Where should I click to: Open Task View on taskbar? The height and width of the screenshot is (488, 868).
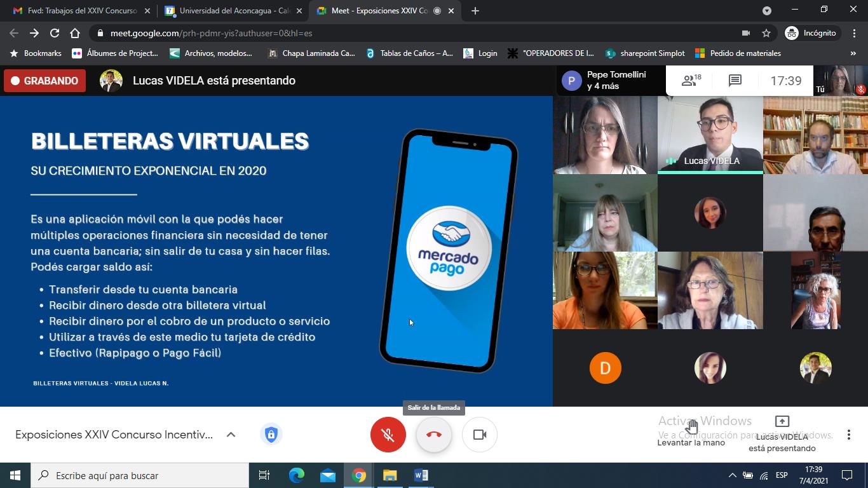click(264, 475)
